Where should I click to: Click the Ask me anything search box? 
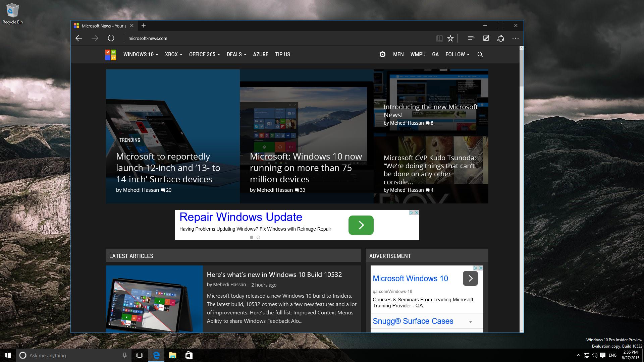pos(74,355)
